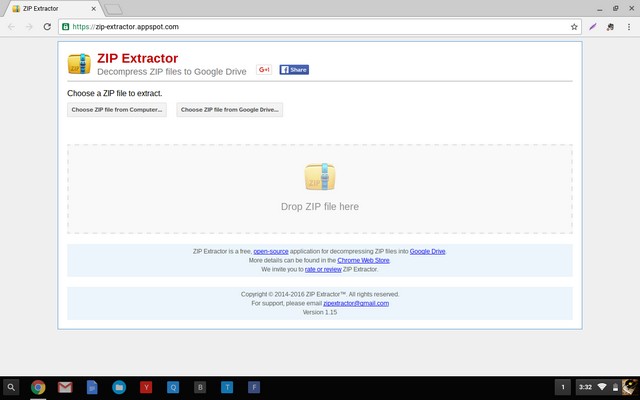Screen dimensions: 640x400
Task: Open the blue T app on shelf
Action: tap(227, 387)
